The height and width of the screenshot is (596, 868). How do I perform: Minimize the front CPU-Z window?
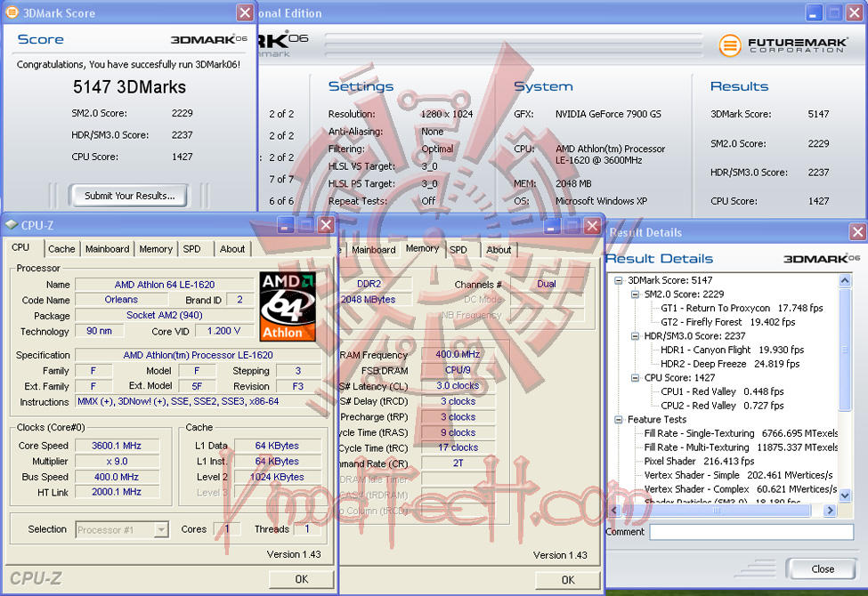pos(286,225)
